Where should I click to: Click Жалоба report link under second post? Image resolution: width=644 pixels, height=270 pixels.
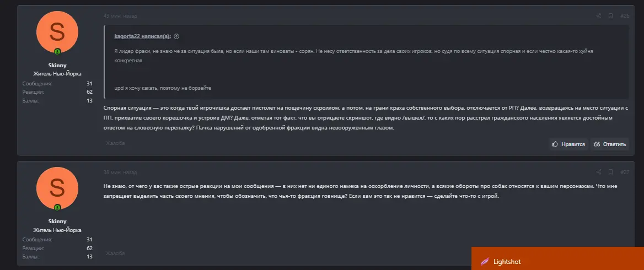pos(115,253)
